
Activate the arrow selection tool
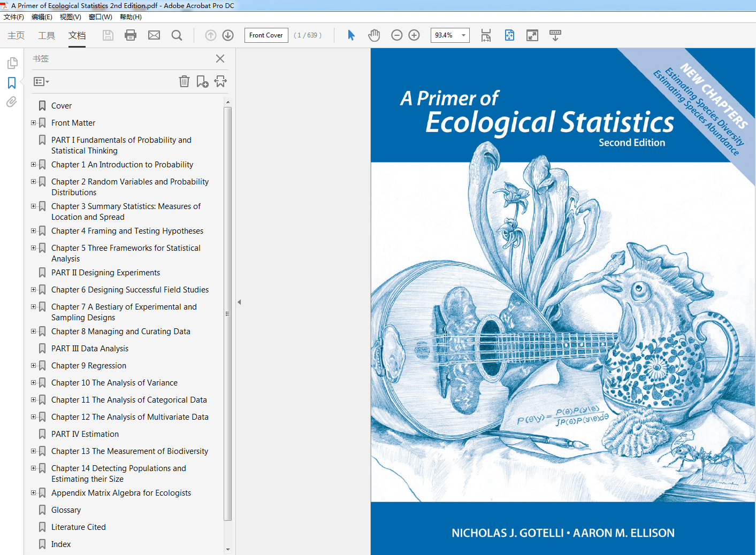pos(350,35)
